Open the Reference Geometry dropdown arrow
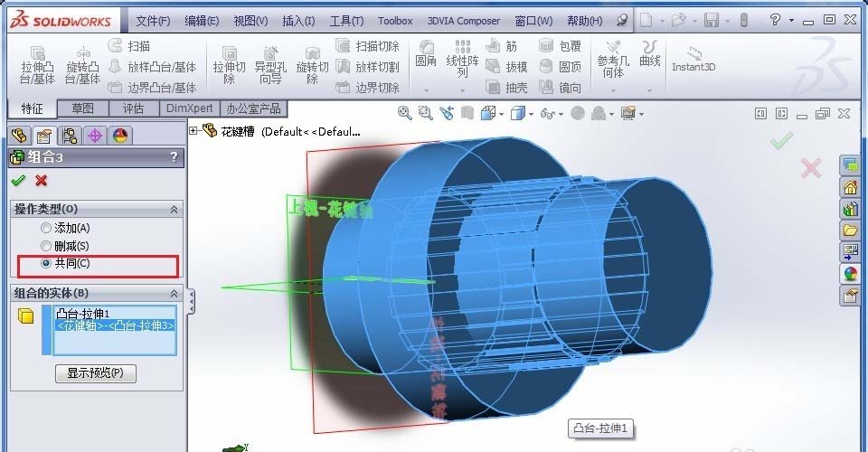 613,90
